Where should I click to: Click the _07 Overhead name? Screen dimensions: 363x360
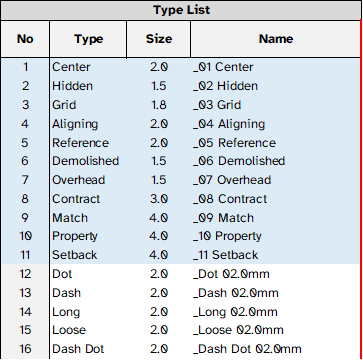pyautogui.click(x=232, y=180)
